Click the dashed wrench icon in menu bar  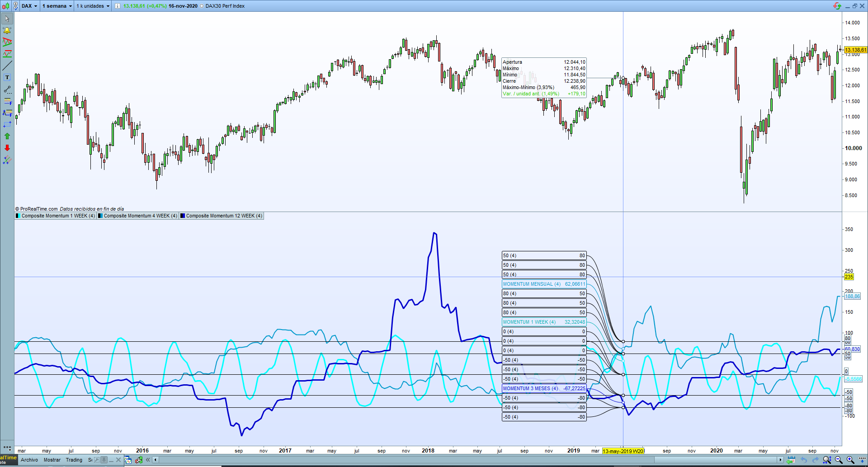pyautogui.click(x=96, y=460)
